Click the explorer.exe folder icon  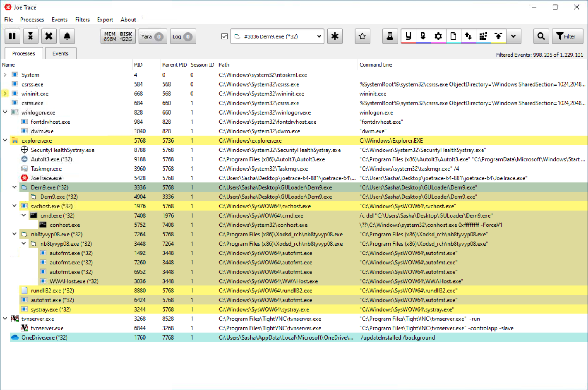tap(15, 140)
